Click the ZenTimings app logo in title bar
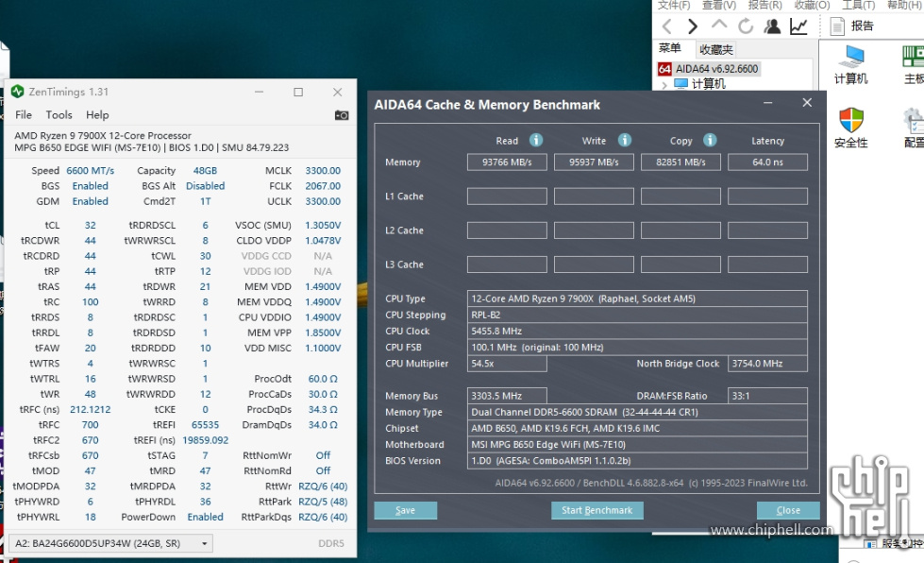 18,92
